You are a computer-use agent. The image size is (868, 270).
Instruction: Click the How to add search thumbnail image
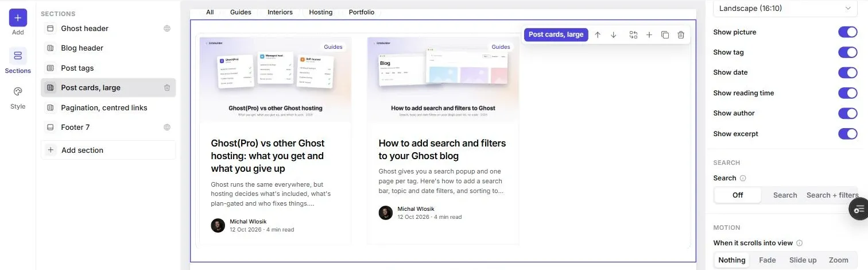[443, 79]
